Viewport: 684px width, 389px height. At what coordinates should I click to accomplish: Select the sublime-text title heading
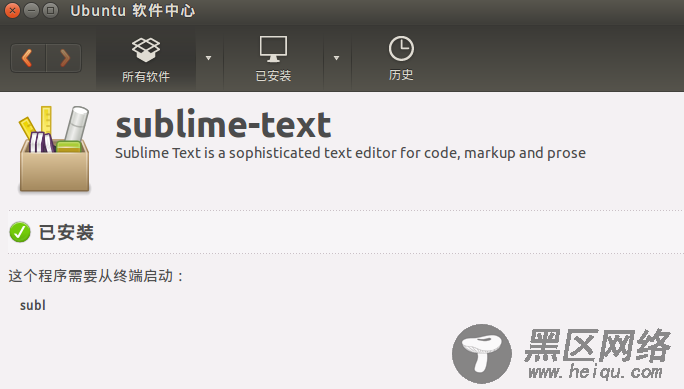tap(223, 125)
